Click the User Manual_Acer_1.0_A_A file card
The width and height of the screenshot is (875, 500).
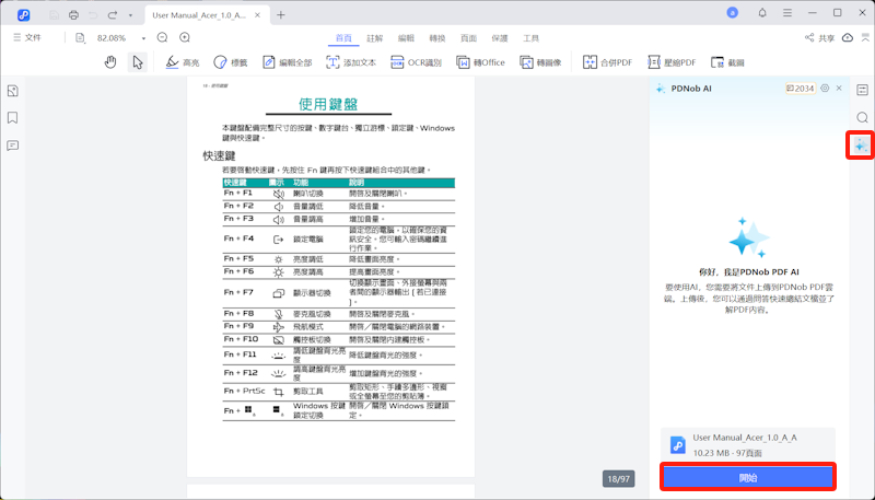[x=748, y=445]
